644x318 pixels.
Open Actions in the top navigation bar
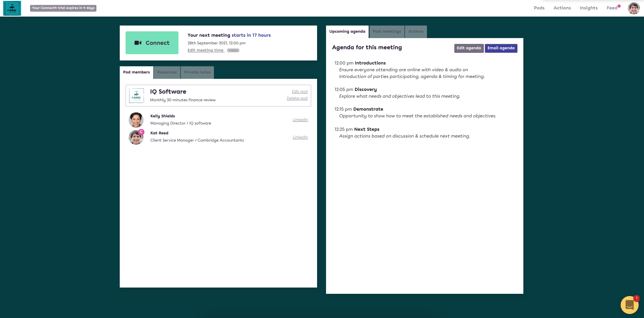tap(562, 8)
